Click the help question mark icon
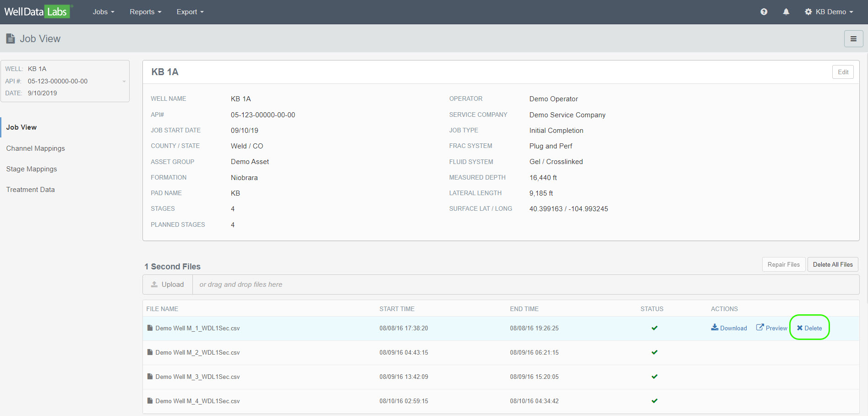The image size is (868, 416). 764,12
